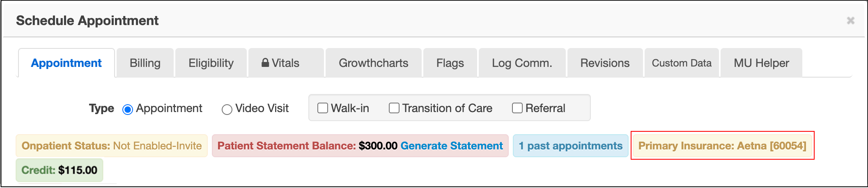Viewport: 868px width, 188px height.
Task: Choose the Video Visit radio option
Action: click(227, 110)
